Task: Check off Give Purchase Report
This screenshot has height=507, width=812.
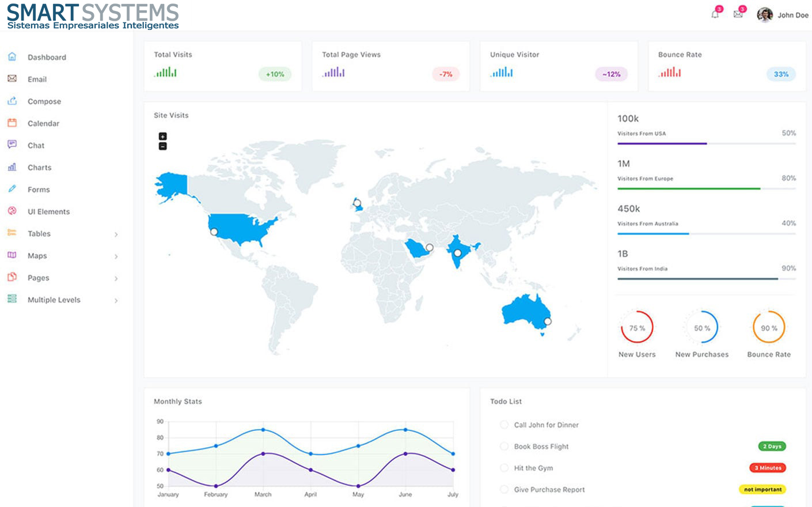Action: coord(504,490)
